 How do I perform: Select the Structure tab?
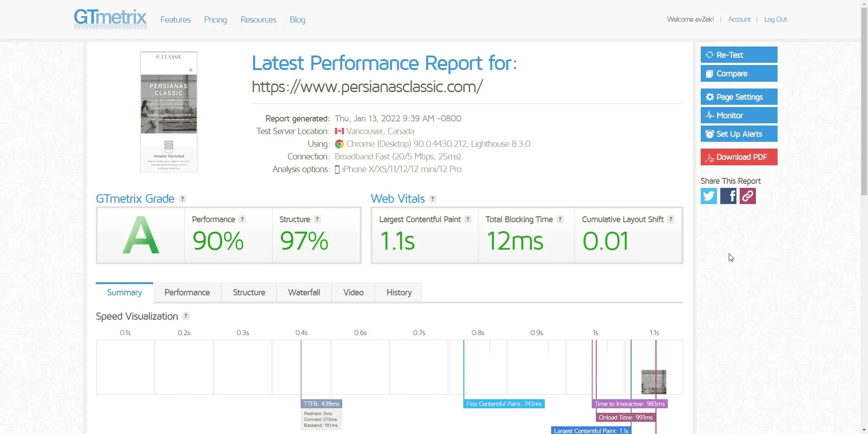click(x=249, y=293)
